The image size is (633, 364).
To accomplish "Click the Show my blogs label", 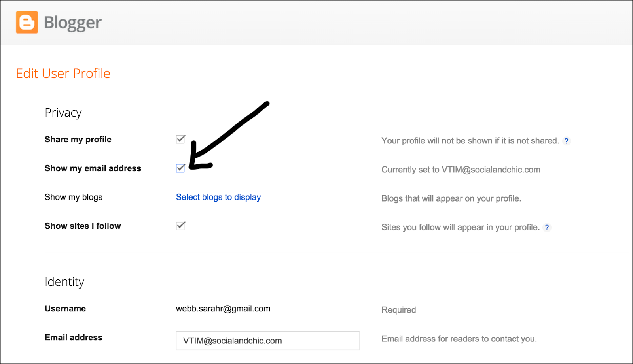I will pyautogui.click(x=74, y=197).
